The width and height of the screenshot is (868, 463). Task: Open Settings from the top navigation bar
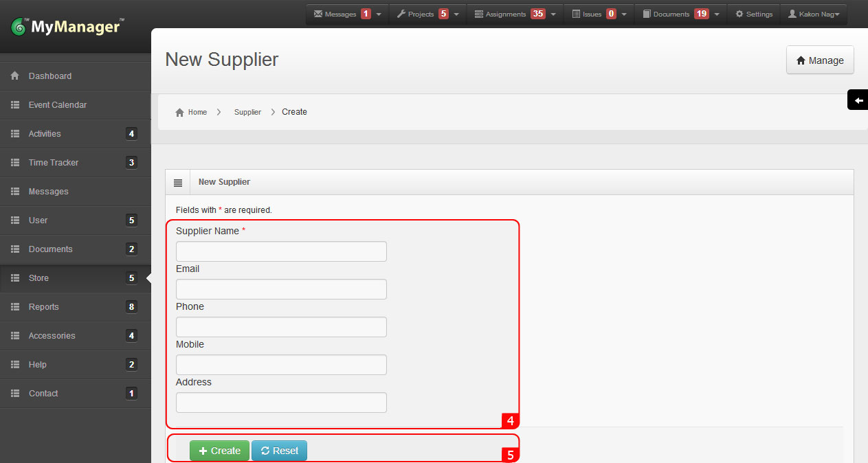753,13
